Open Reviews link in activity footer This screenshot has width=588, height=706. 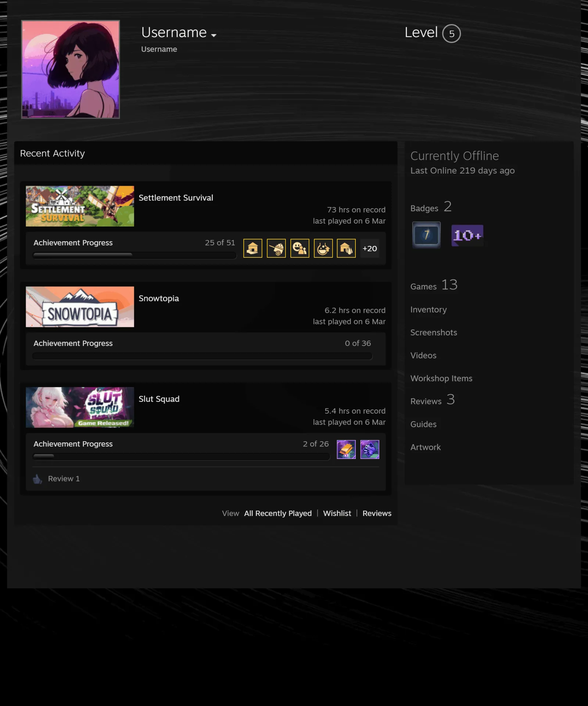pyautogui.click(x=377, y=513)
